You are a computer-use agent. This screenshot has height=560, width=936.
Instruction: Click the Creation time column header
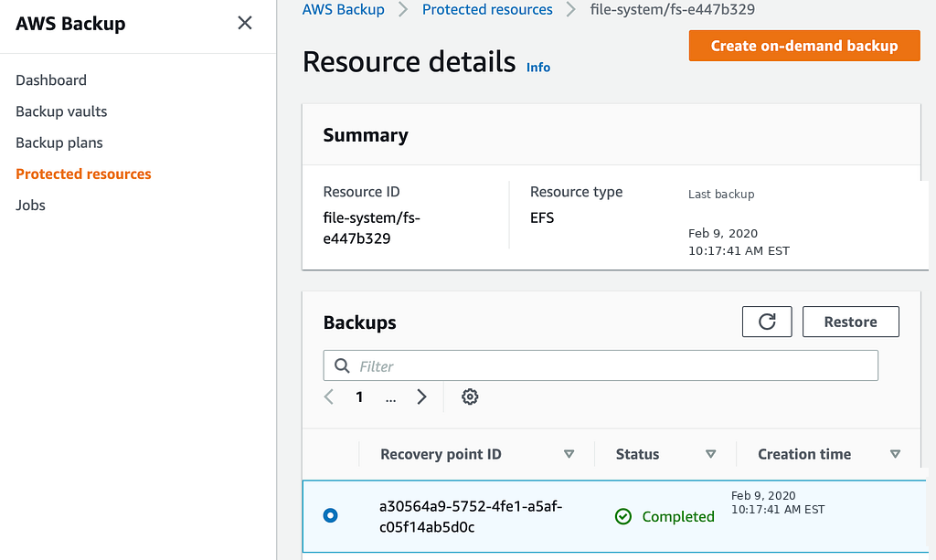(x=804, y=454)
